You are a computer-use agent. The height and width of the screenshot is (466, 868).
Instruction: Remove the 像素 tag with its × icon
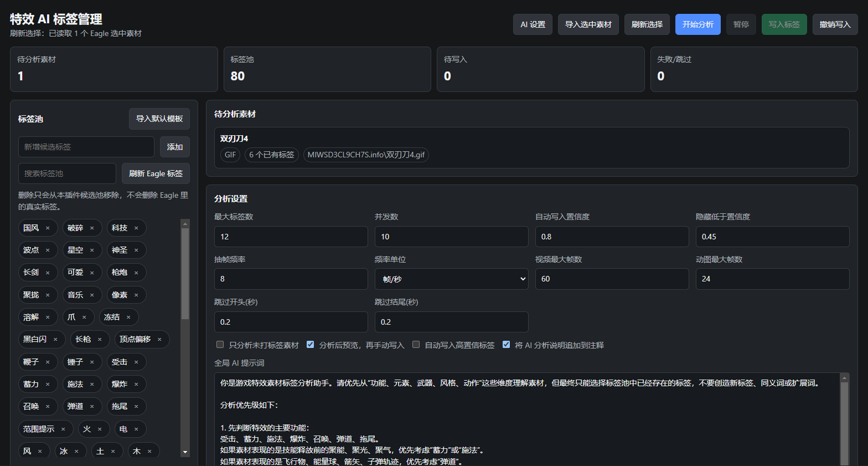point(136,295)
